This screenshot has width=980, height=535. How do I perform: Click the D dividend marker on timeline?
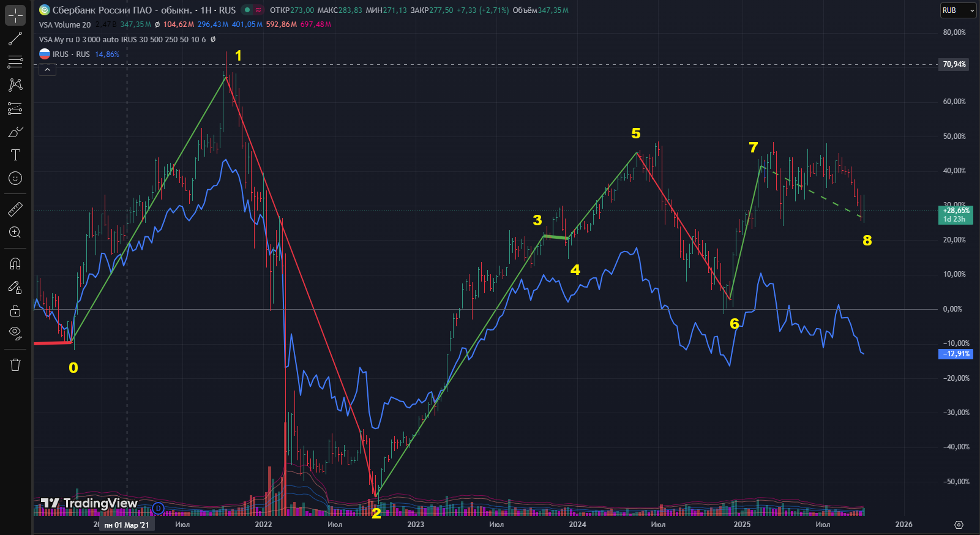(x=158, y=508)
